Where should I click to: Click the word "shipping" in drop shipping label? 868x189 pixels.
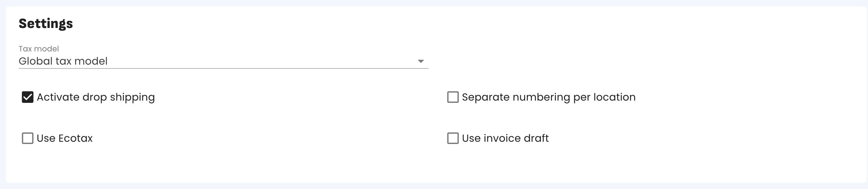[x=132, y=98]
